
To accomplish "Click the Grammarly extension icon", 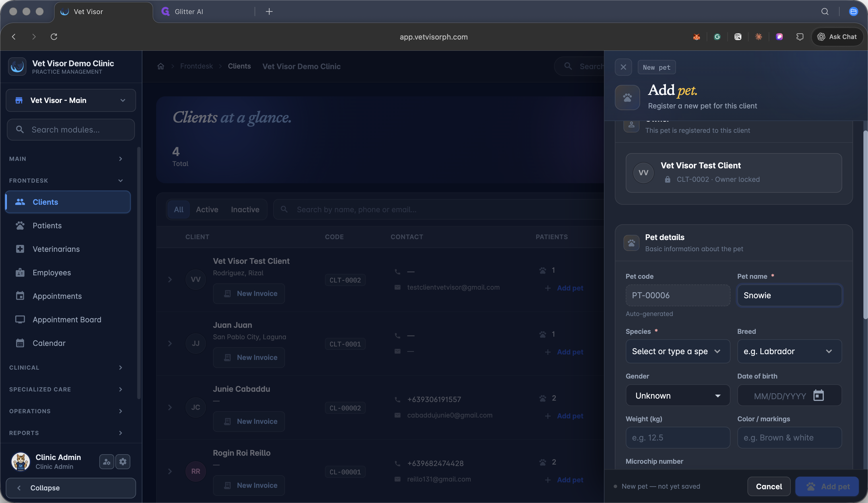I will (717, 37).
